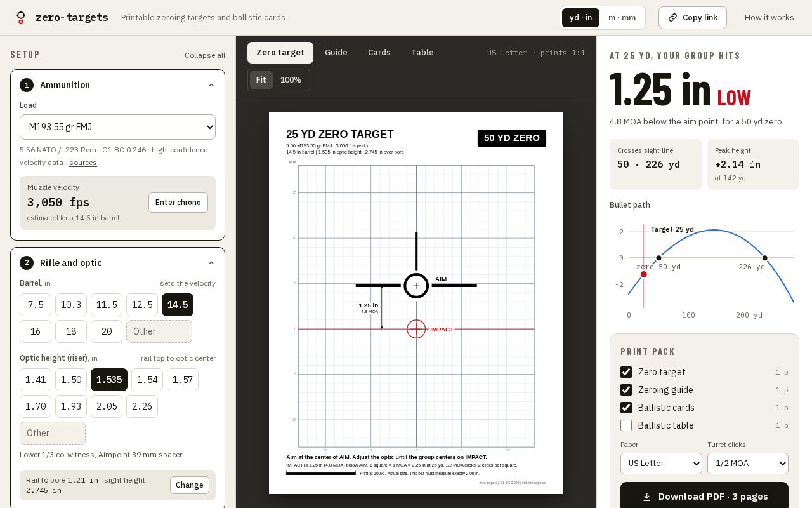
Task: Click the step 1 number badge
Action: (x=27, y=85)
